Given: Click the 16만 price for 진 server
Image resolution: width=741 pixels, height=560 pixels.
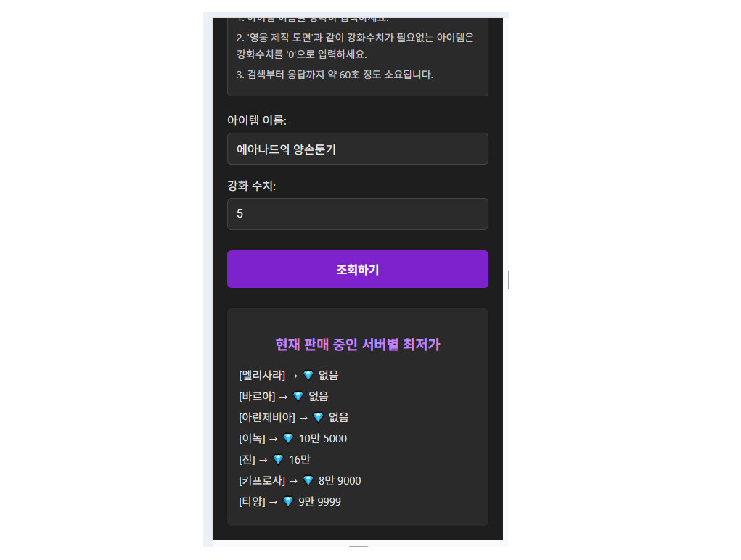Looking at the screenshot, I should coord(300,459).
